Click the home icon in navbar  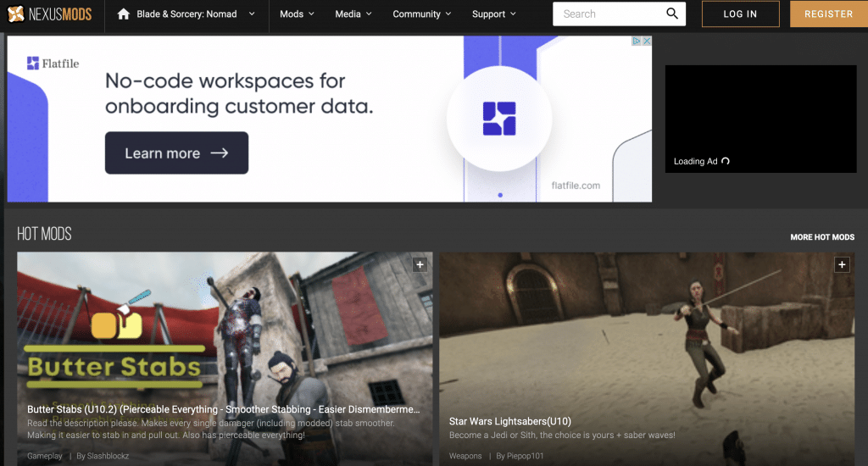(x=124, y=14)
